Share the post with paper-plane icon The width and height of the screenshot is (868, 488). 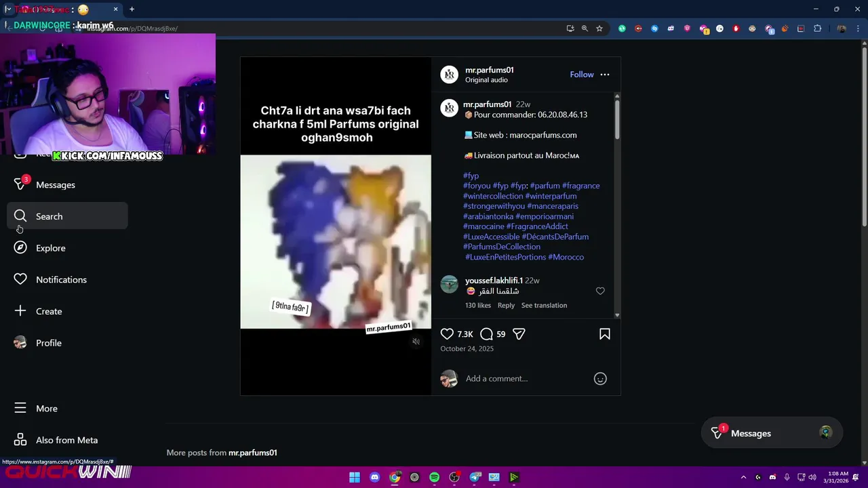pos(519,333)
